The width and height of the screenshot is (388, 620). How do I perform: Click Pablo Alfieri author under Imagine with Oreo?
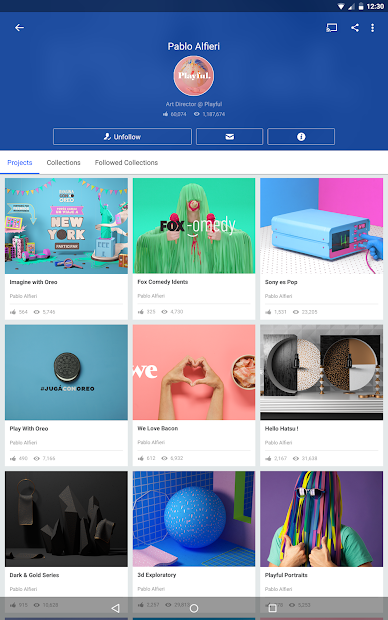23,296
